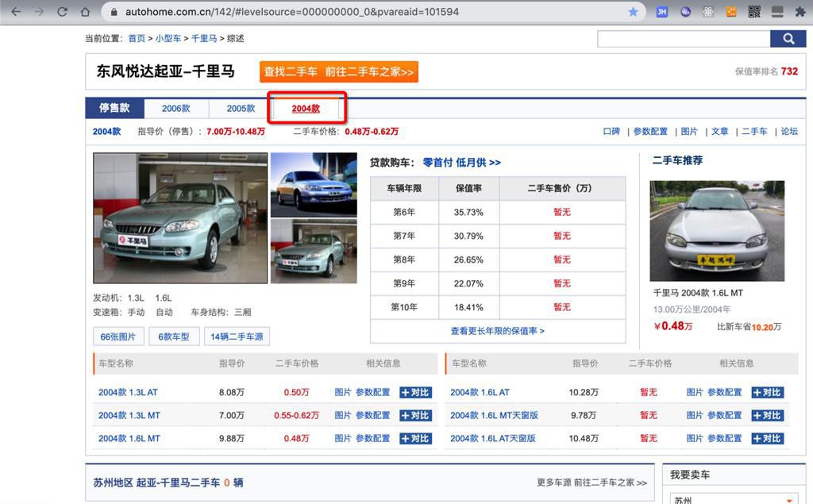Open the 2004款 1.6L AT model link

coord(480,393)
